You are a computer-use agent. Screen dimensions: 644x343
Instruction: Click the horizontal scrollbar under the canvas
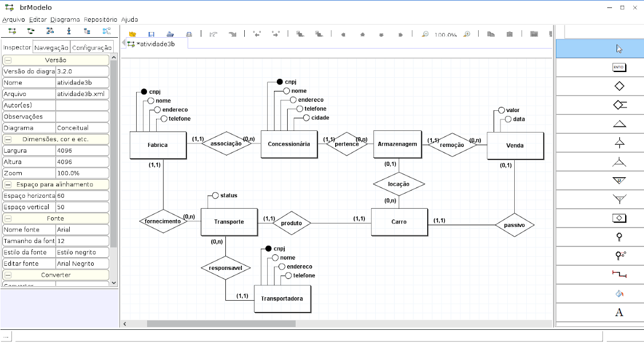(x=221, y=324)
